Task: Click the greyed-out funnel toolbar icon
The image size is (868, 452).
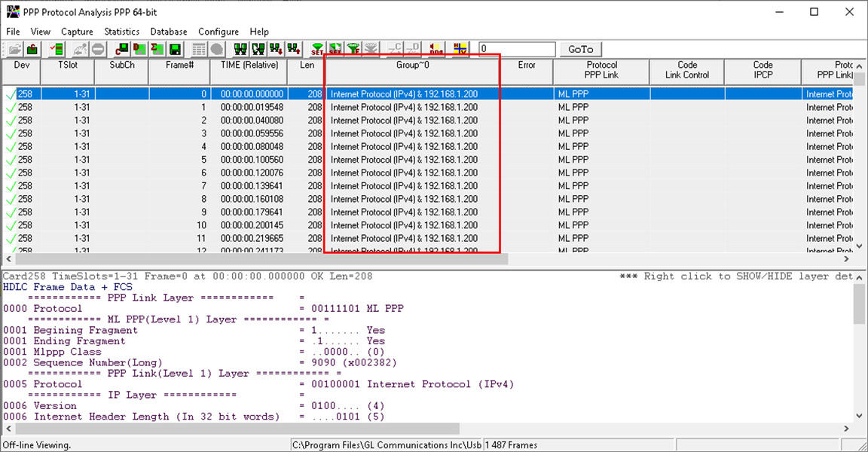Action: tap(371, 49)
